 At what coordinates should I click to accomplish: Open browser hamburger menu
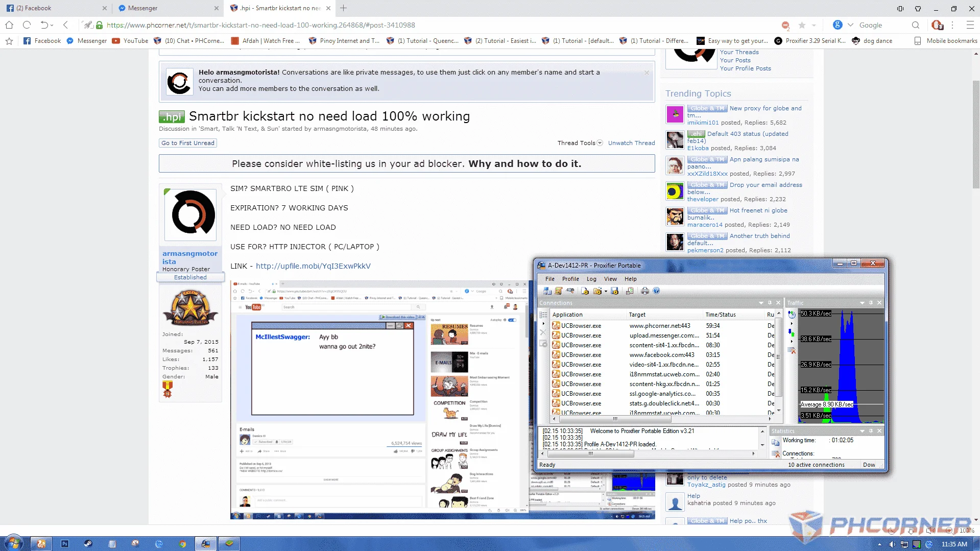click(970, 25)
